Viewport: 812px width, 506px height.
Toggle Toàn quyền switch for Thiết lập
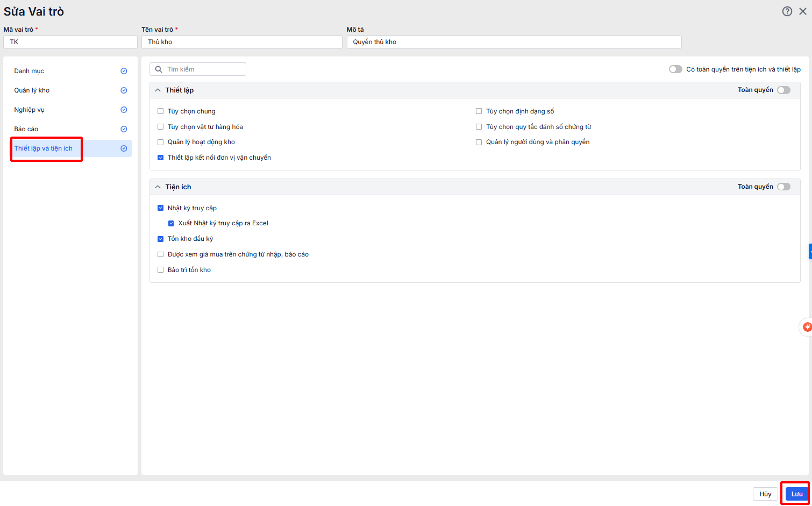(783, 90)
